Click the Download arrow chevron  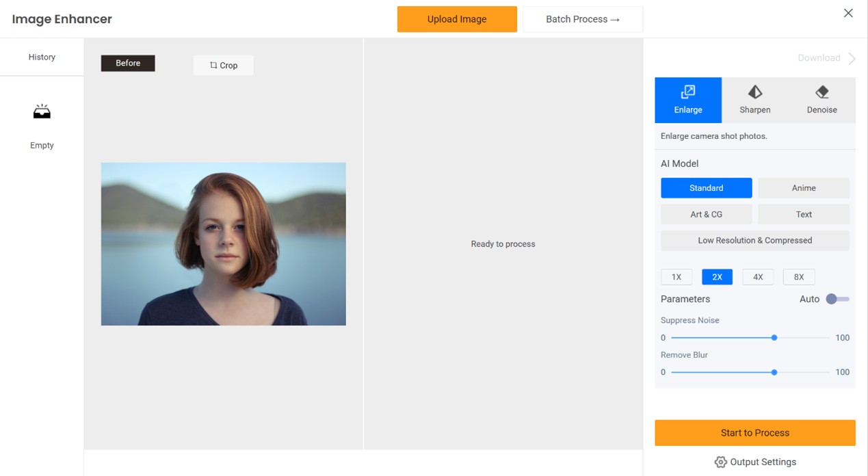(852, 58)
